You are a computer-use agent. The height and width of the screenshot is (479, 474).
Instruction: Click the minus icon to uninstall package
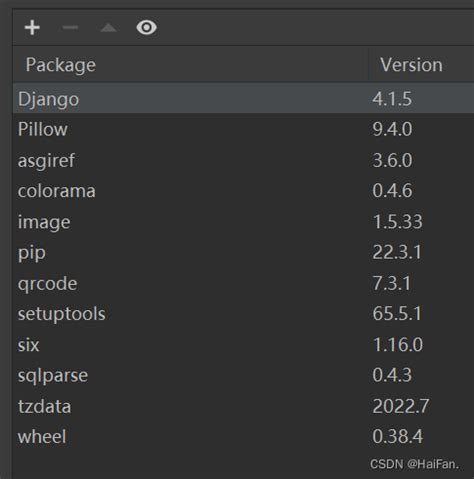click(x=70, y=27)
